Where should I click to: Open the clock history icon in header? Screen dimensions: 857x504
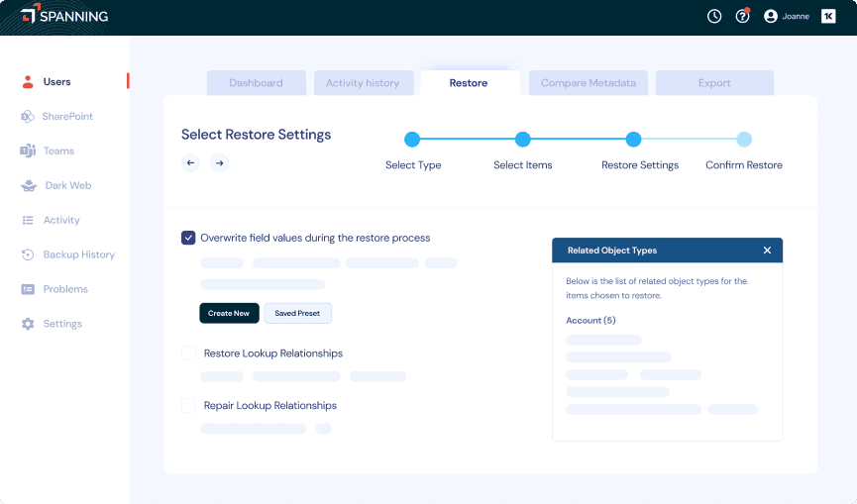coord(714,16)
